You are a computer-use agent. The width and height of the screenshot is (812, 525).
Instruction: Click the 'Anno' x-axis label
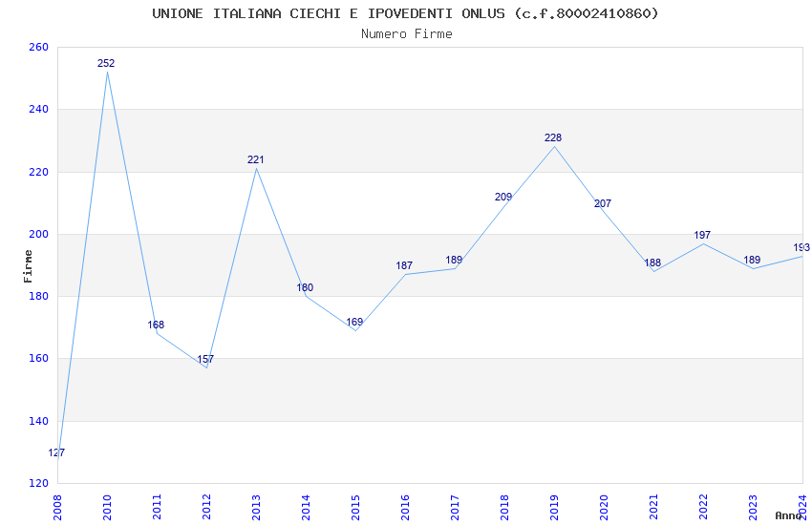pos(788,515)
